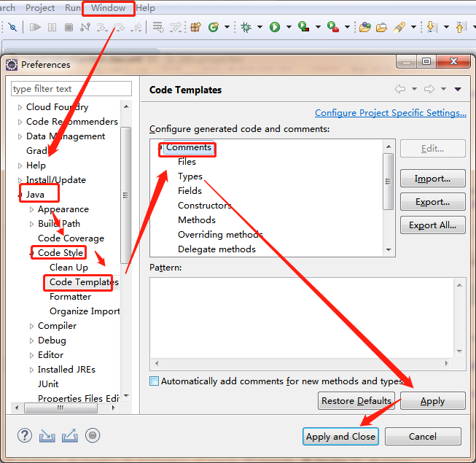
Task: Click the export preferences icon at dialog bottom
Action: click(70, 436)
